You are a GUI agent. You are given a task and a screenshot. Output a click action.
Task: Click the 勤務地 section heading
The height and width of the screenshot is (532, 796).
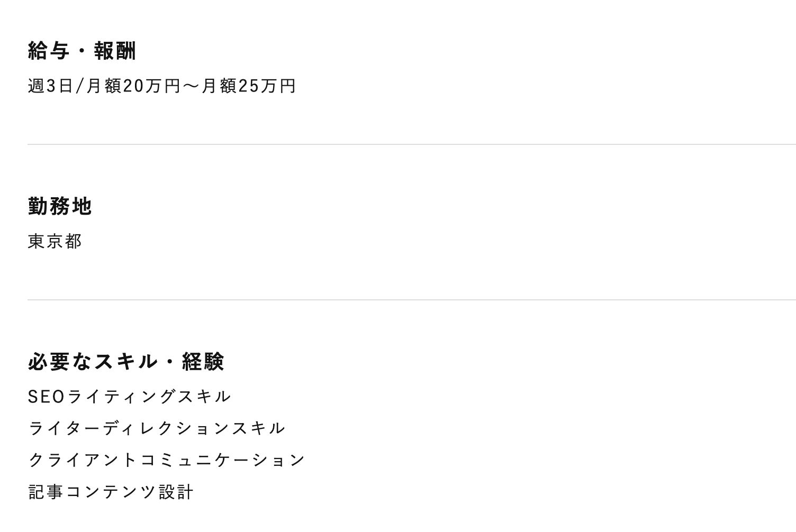tap(60, 206)
